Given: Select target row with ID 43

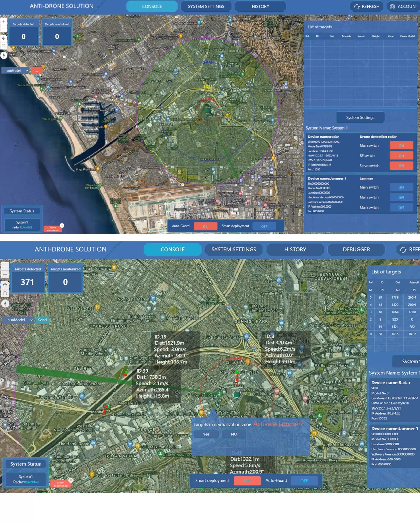Looking at the screenshot, I should pos(393,305).
